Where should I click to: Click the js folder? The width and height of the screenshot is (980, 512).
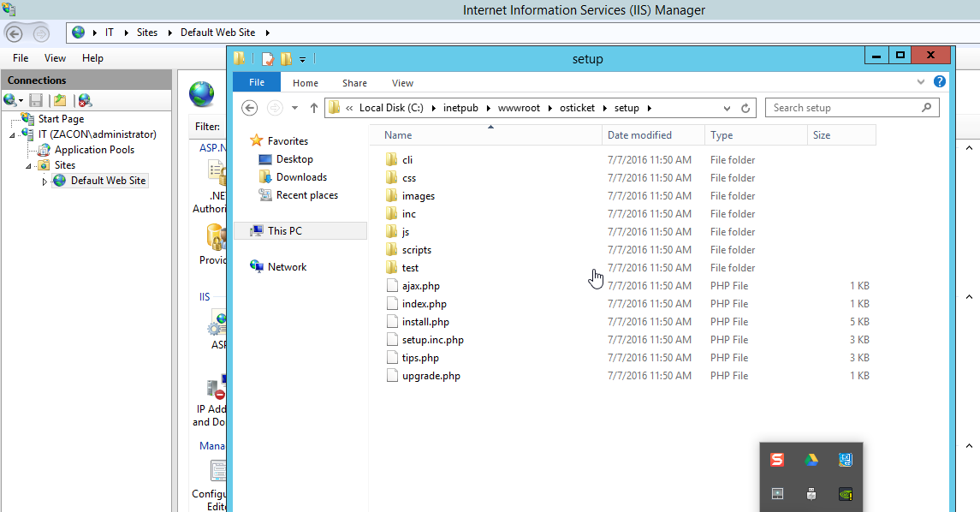pyautogui.click(x=405, y=232)
